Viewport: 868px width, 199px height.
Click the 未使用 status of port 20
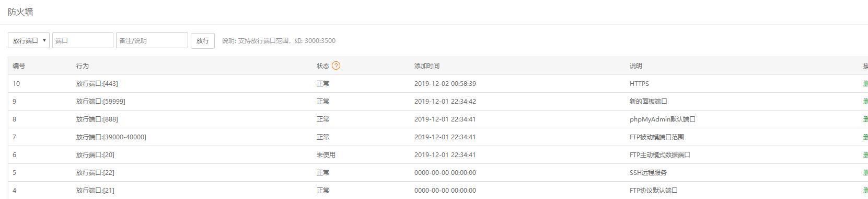point(326,155)
